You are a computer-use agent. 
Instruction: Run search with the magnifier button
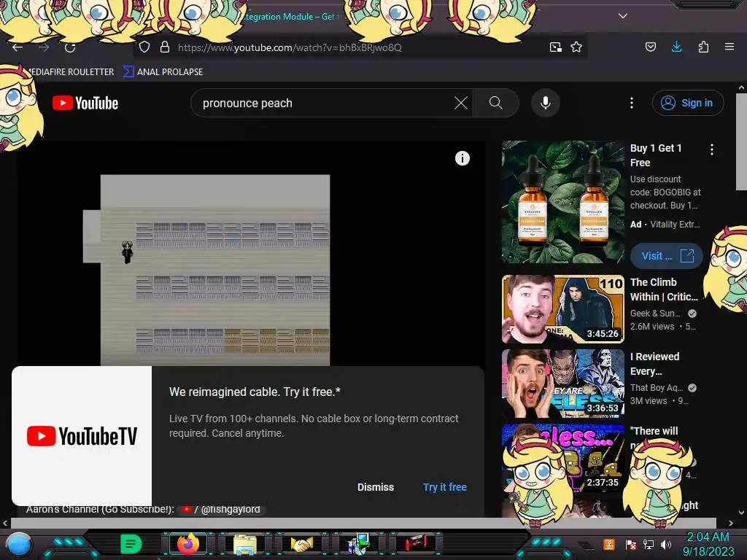tap(495, 103)
